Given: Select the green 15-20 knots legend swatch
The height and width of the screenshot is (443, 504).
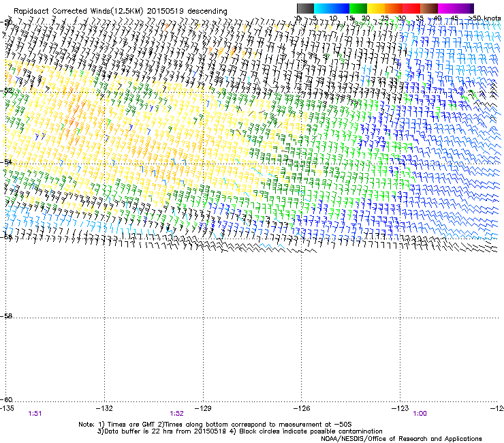Looking at the screenshot, I should [x=358, y=8].
